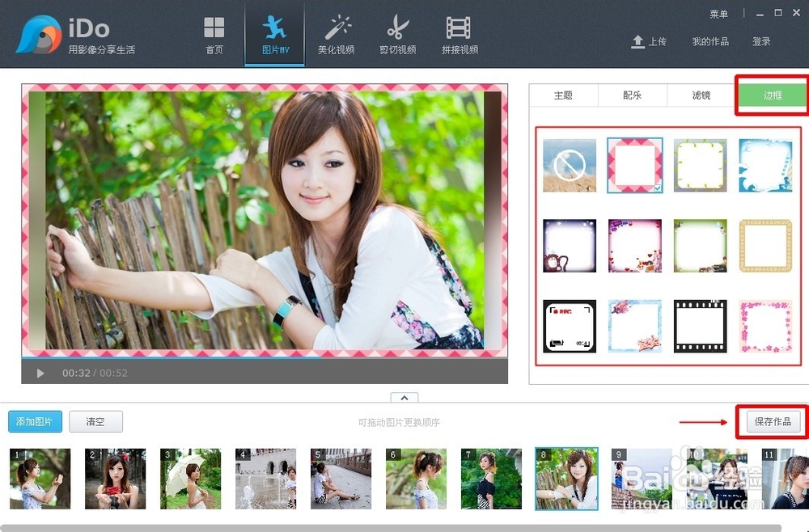Select the black film strip border

(700, 327)
